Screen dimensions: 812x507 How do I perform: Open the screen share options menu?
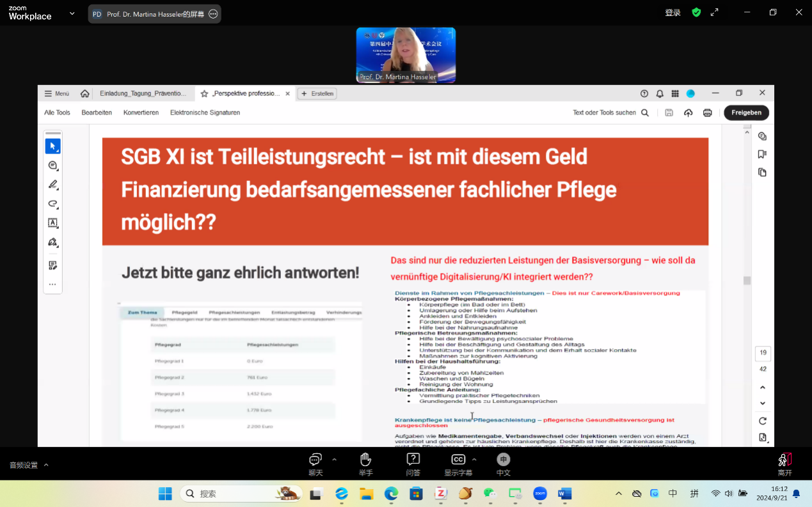pyautogui.click(x=213, y=13)
